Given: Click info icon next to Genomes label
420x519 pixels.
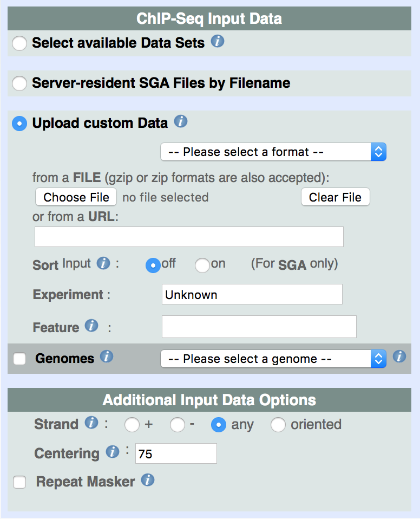Looking at the screenshot, I should pos(107,356).
